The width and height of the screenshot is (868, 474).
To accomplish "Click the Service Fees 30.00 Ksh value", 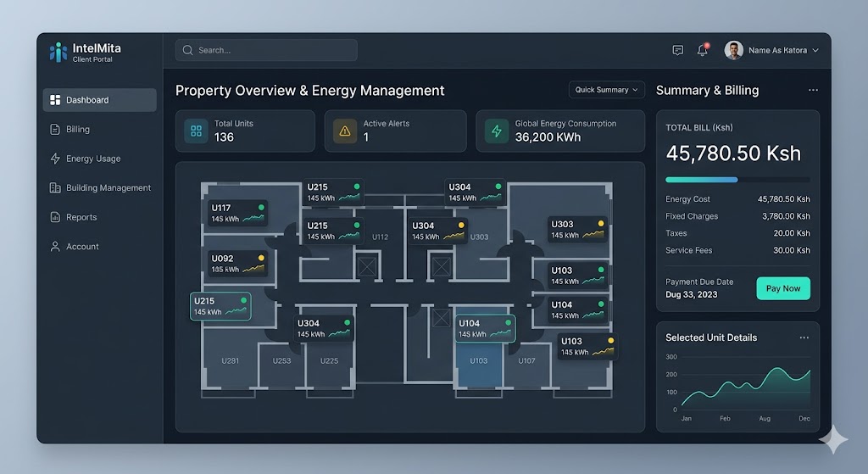I will pos(792,251).
